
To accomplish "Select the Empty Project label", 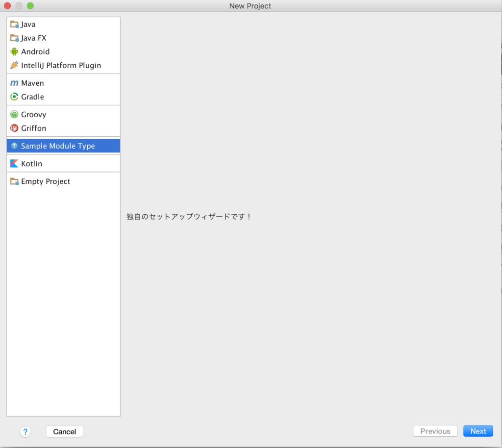I will click(x=46, y=181).
